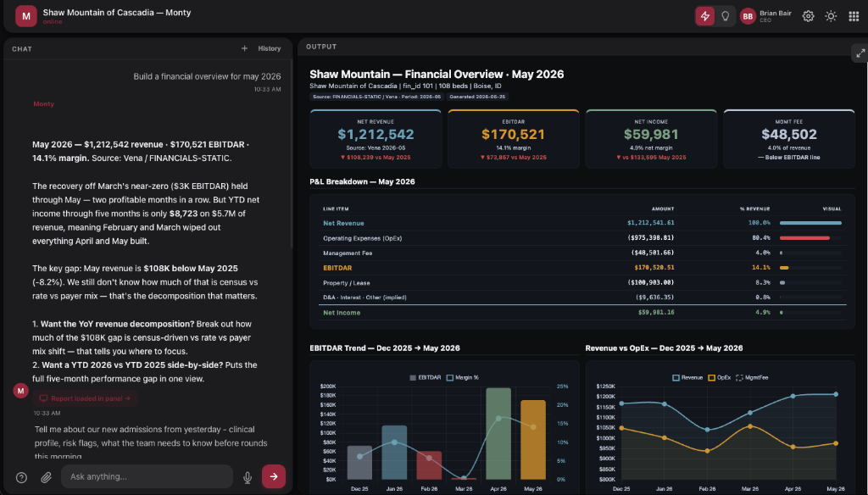Switch theme with sun icon
Image resolution: width=868 pixels, height=495 pixels.
pyautogui.click(x=831, y=16)
